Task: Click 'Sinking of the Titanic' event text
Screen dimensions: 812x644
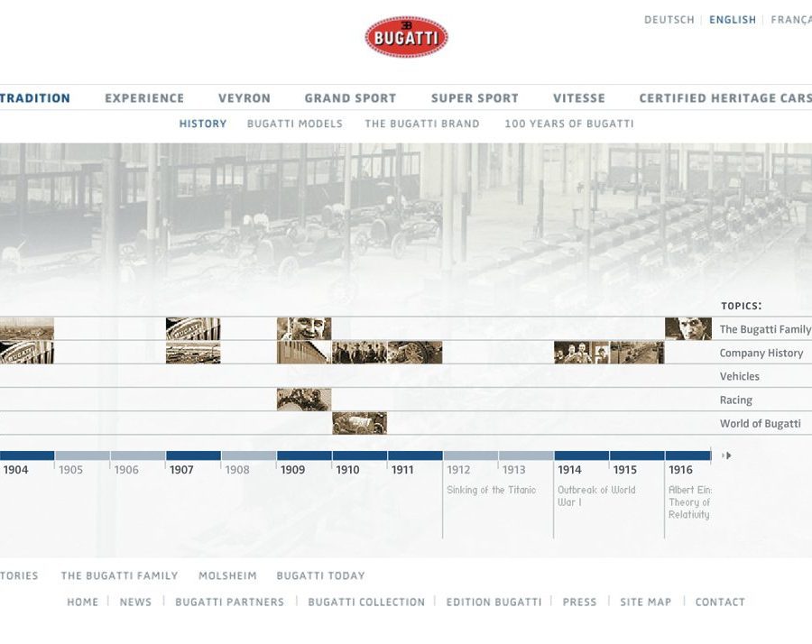Action: 492,490
